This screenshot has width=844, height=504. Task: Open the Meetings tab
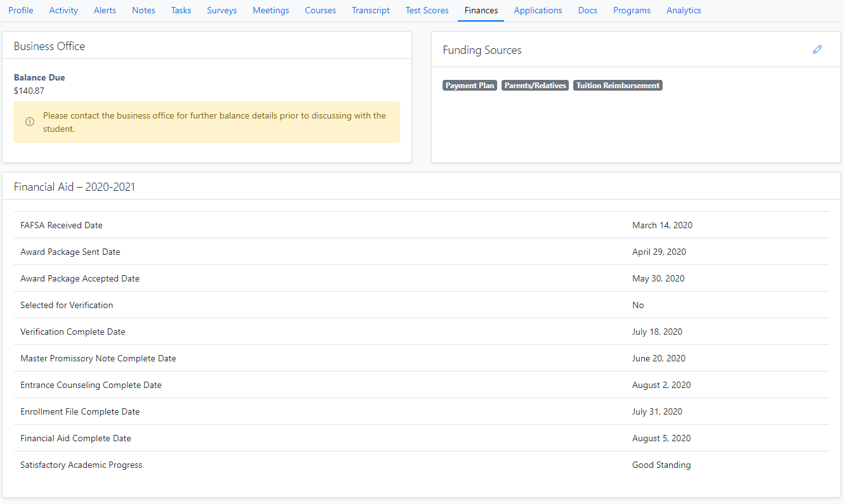click(271, 10)
